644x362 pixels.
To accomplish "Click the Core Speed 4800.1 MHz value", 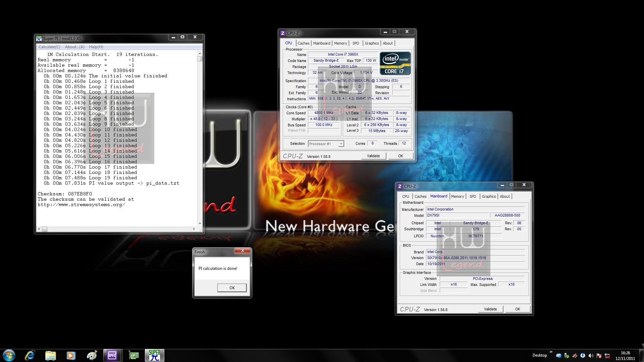I will (x=324, y=113).
